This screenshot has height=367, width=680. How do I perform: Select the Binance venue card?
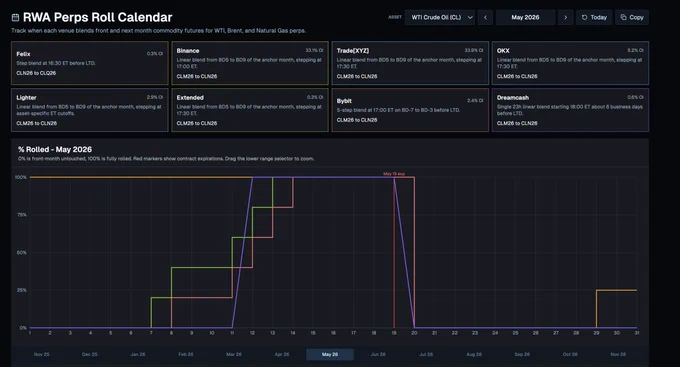coord(250,63)
